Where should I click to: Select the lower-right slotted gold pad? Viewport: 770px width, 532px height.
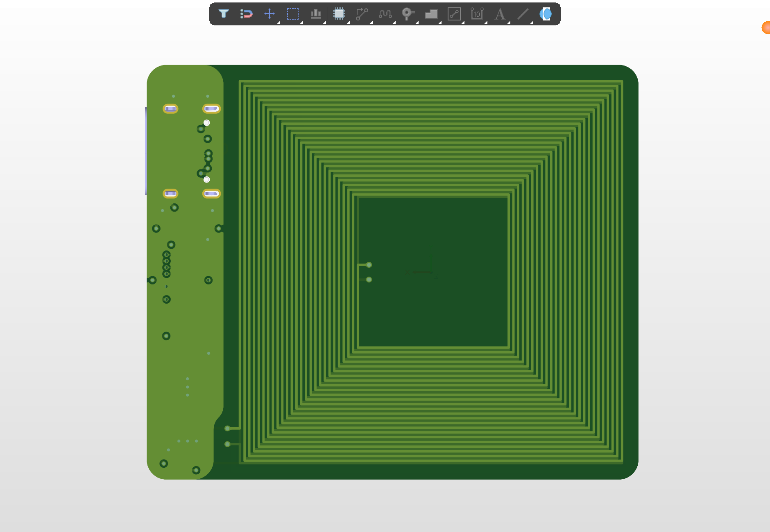pyautogui.click(x=211, y=194)
